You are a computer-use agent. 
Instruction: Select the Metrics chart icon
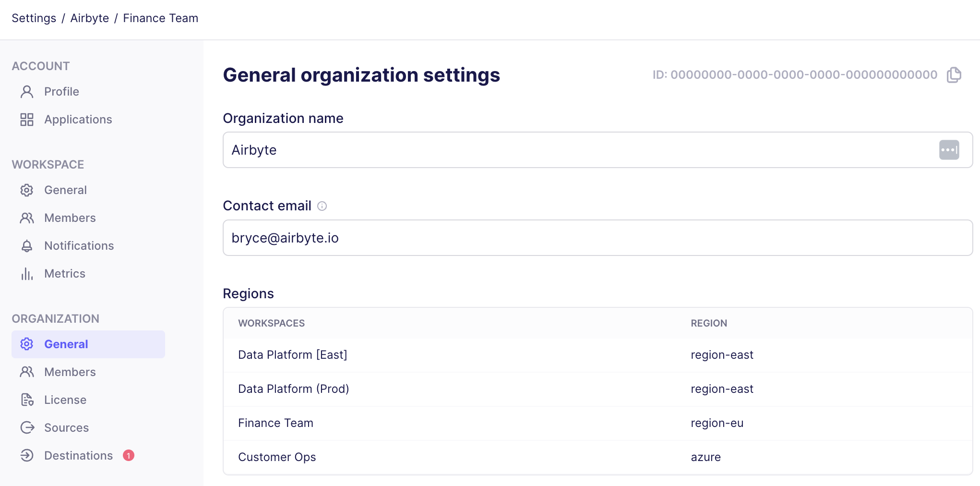(x=27, y=273)
